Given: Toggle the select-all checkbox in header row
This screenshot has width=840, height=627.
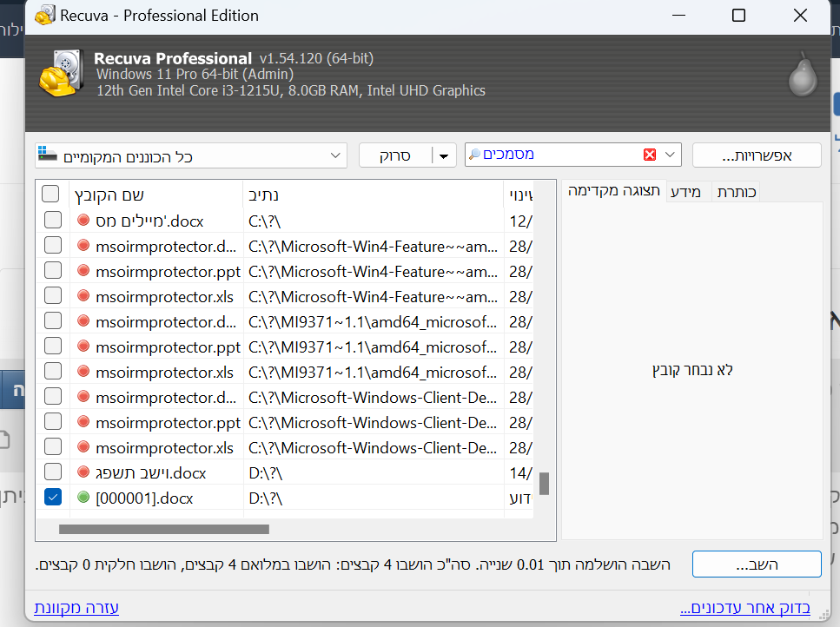Looking at the screenshot, I should point(50,194).
